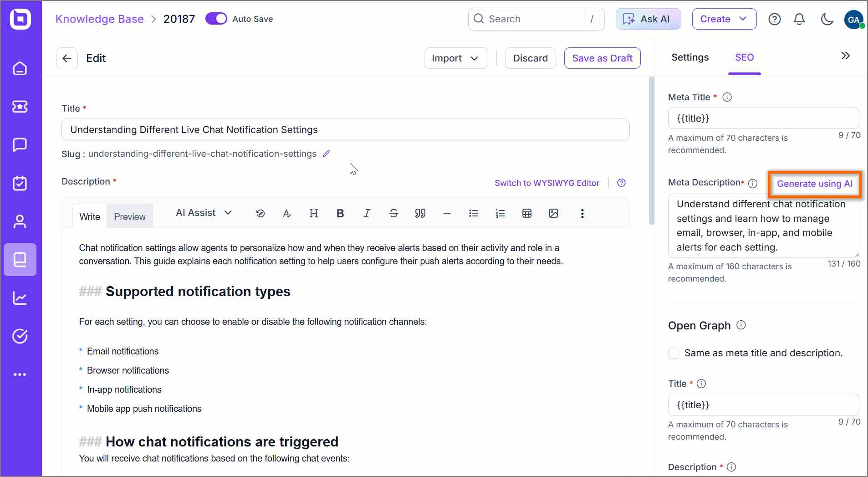Open the Home icon in sidebar
Viewport: 868px width, 477px height.
pos(20,68)
